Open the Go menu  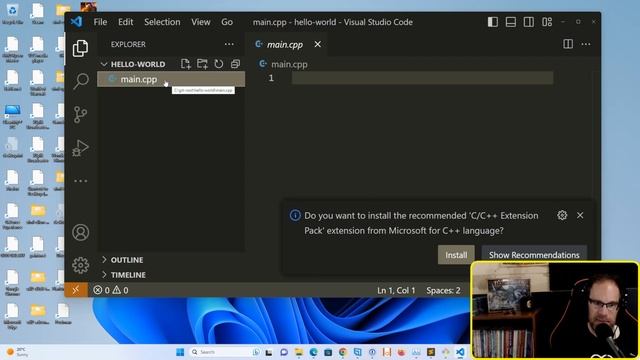pos(227,22)
